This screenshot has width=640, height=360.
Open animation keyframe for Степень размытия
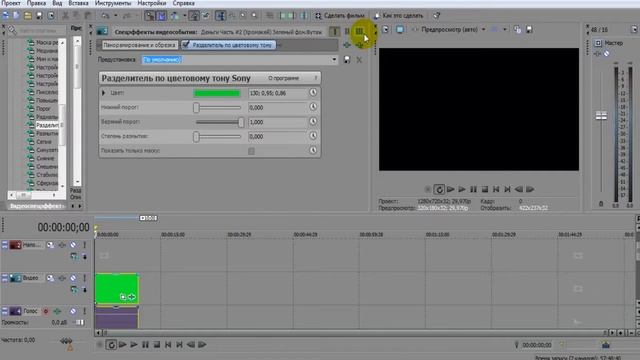click(x=313, y=136)
